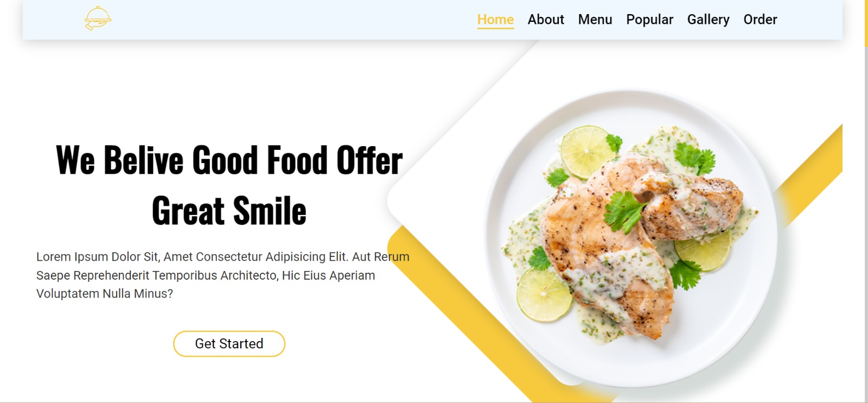
Task: Click the Lorem Ipsum description paragraph
Action: [222, 275]
